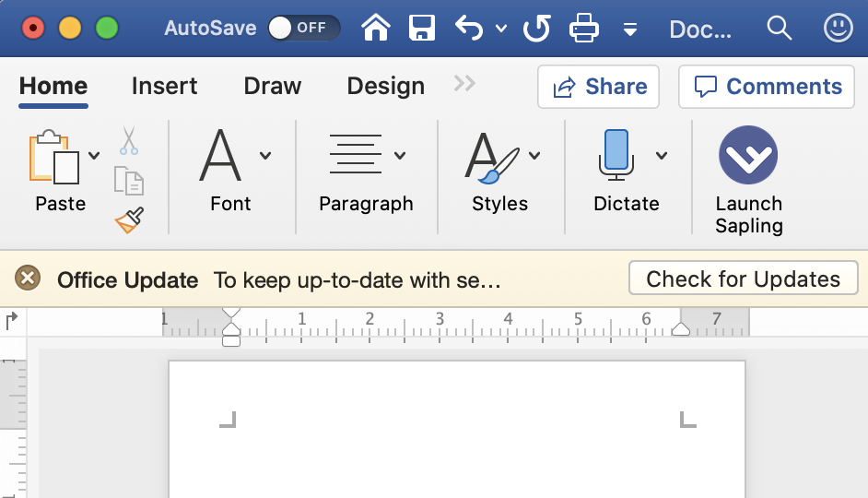The width and height of the screenshot is (868, 498).
Task: Click the Share button
Action: point(598,87)
